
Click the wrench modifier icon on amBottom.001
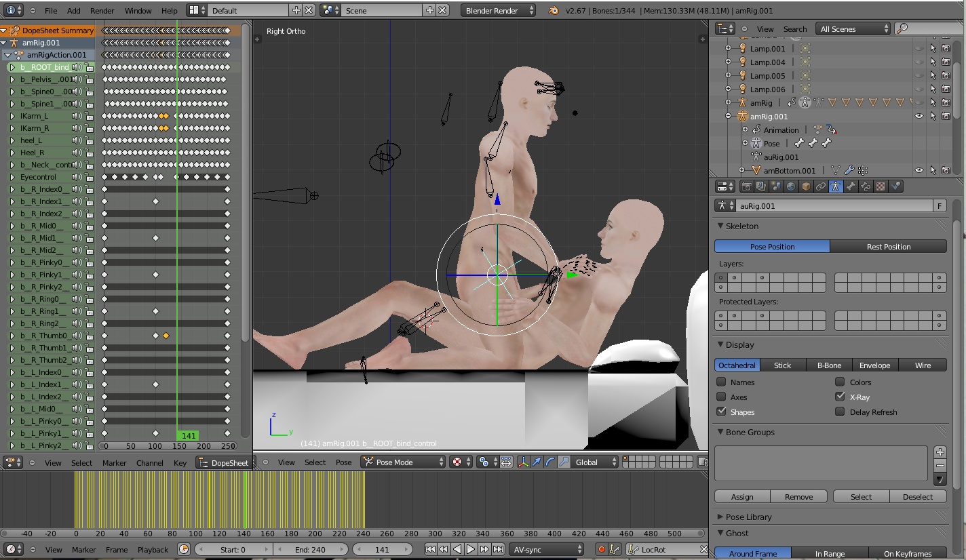tap(849, 170)
